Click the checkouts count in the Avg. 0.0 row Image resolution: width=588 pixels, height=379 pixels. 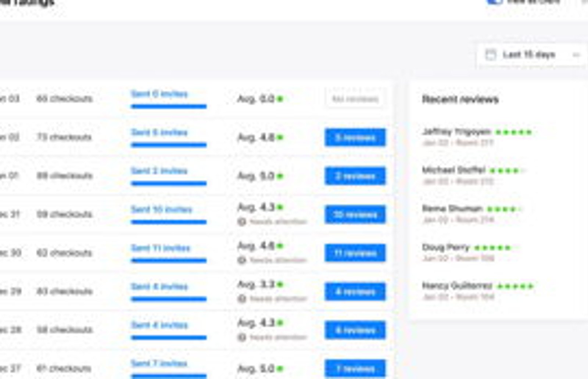coord(64,99)
